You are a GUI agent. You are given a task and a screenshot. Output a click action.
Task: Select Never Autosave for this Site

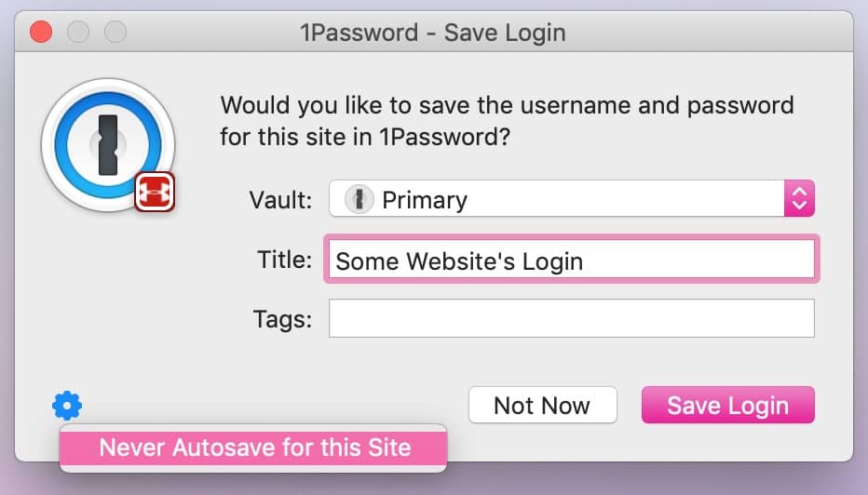(254, 448)
